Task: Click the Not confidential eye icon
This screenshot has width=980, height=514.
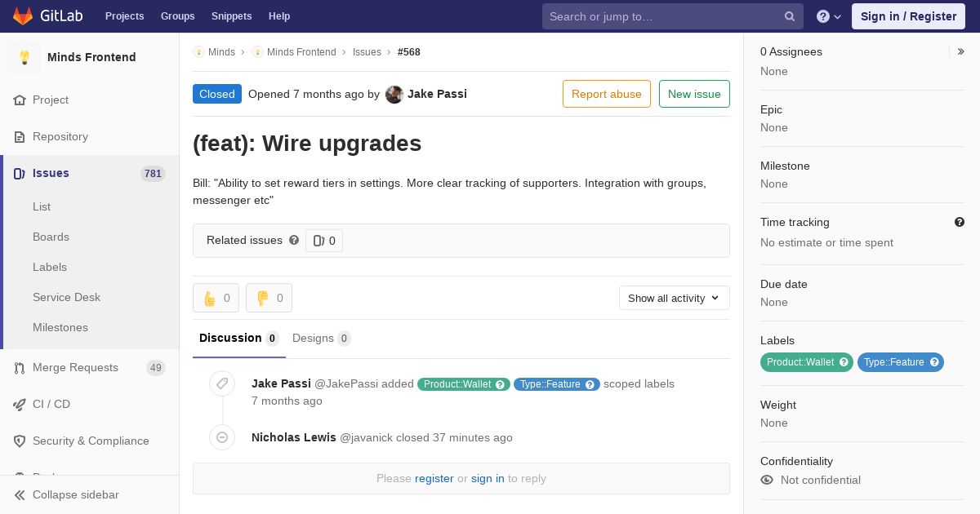Action: tap(767, 480)
